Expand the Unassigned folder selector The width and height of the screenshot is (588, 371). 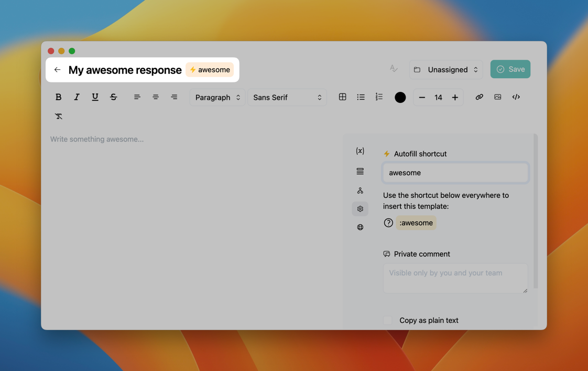point(446,69)
